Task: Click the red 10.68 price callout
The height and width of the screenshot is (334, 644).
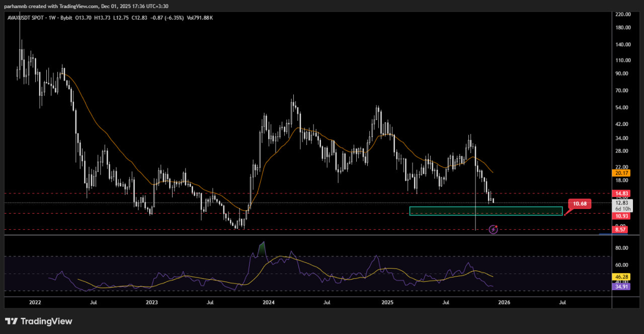Action: pyautogui.click(x=580, y=204)
